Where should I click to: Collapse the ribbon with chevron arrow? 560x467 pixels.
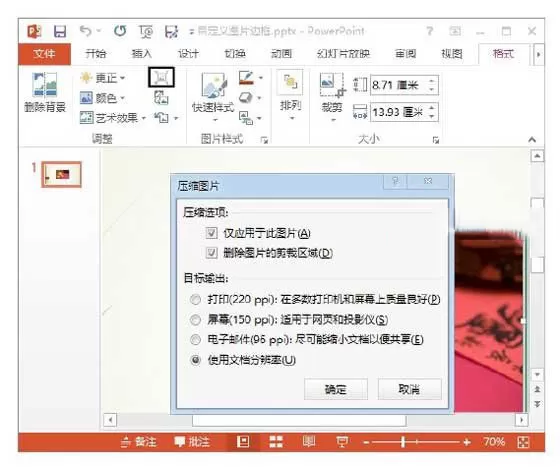[532, 140]
